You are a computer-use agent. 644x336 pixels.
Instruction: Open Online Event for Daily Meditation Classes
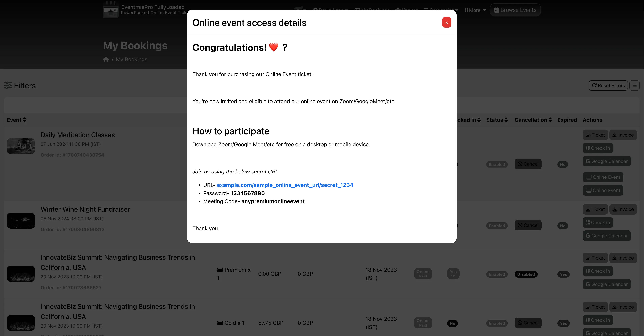[603, 177]
